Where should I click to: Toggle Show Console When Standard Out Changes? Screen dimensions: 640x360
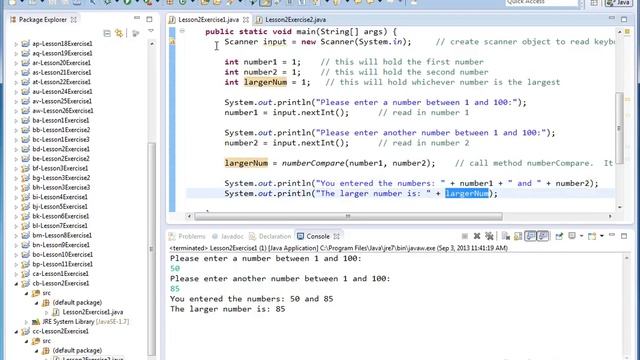pos(531,236)
